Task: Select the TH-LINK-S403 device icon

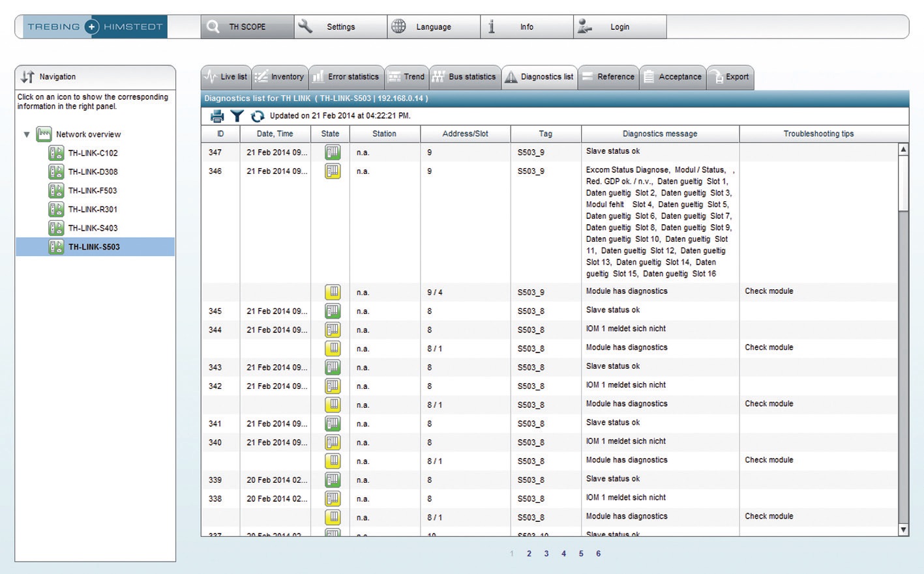Action: 56,228
